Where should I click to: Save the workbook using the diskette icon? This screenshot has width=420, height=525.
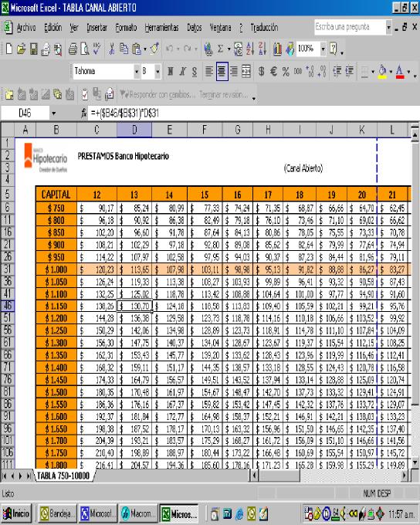[33, 49]
